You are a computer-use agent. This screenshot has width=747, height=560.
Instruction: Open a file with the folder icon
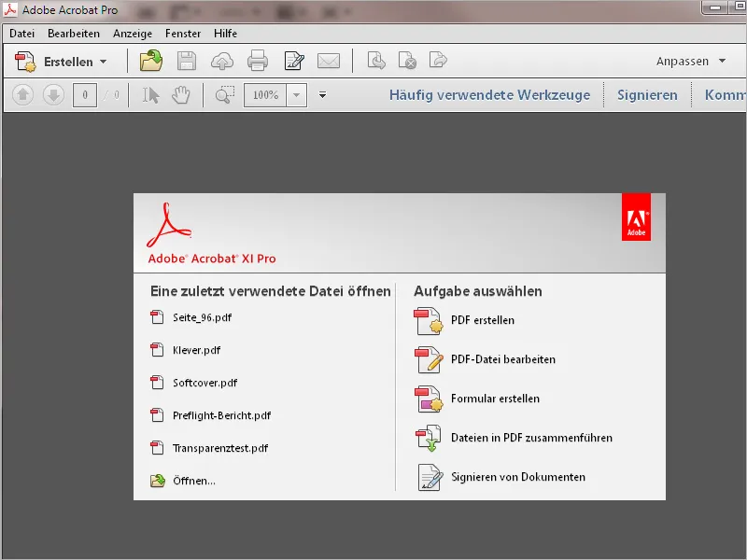tap(151, 61)
